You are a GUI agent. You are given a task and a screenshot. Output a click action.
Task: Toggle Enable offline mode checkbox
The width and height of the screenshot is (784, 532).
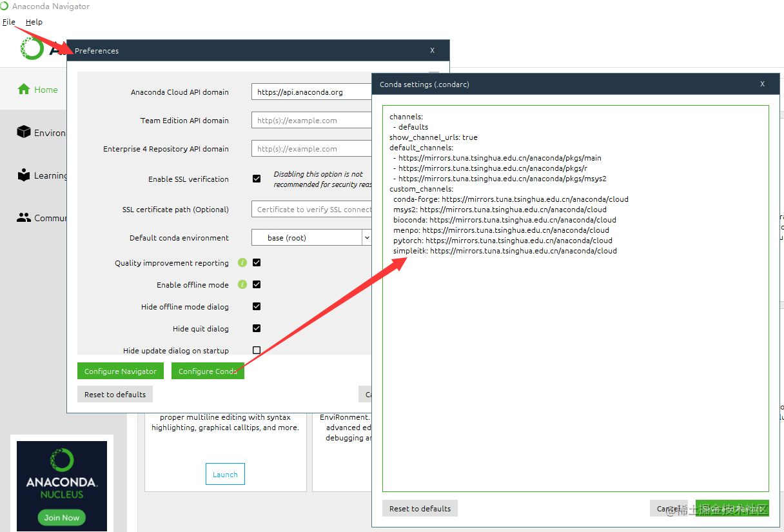pos(257,284)
